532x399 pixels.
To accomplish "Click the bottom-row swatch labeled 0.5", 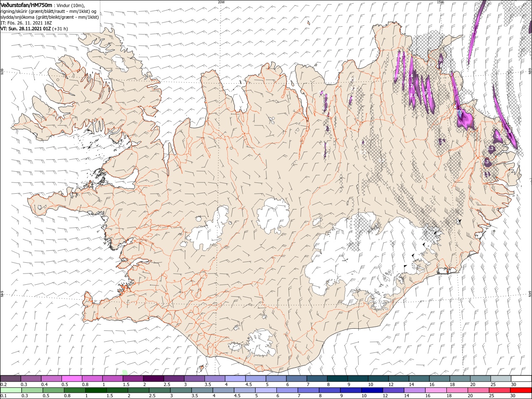I will tap(53, 390).
